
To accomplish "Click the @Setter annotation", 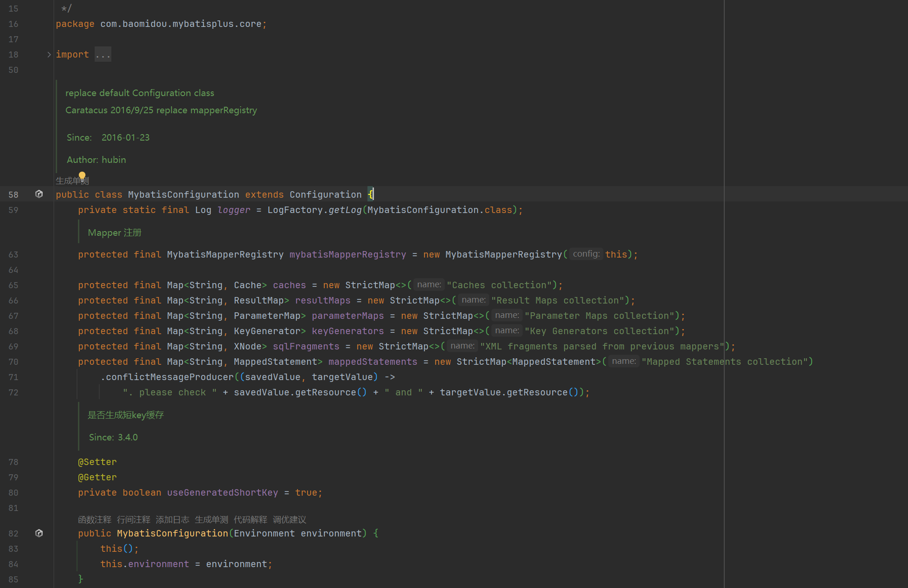I will (97, 462).
